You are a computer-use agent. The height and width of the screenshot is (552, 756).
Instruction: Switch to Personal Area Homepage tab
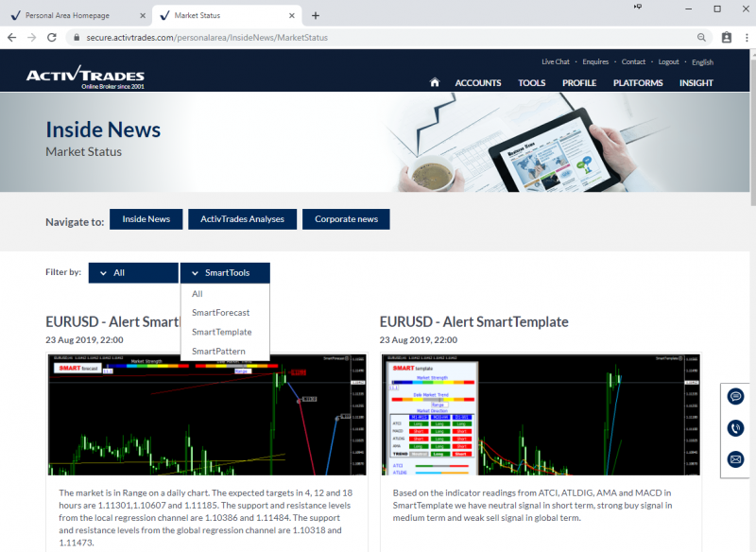[77, 15]
